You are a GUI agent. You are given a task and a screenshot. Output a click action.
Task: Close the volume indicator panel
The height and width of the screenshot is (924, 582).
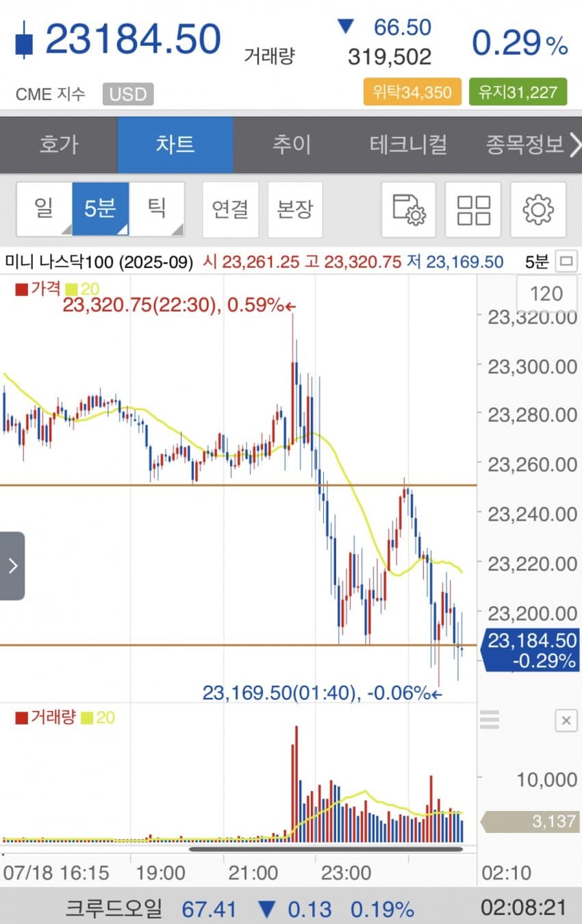coord(566,721)
